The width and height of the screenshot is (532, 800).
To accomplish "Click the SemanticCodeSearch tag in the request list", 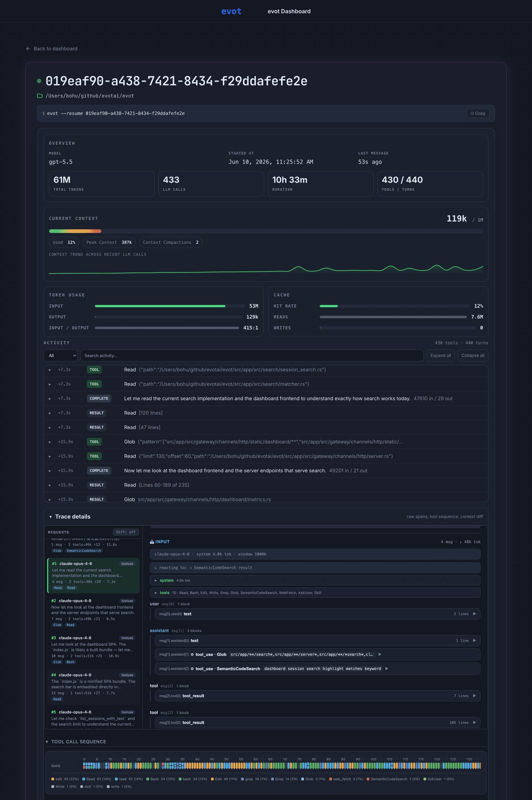I will 83,551.
